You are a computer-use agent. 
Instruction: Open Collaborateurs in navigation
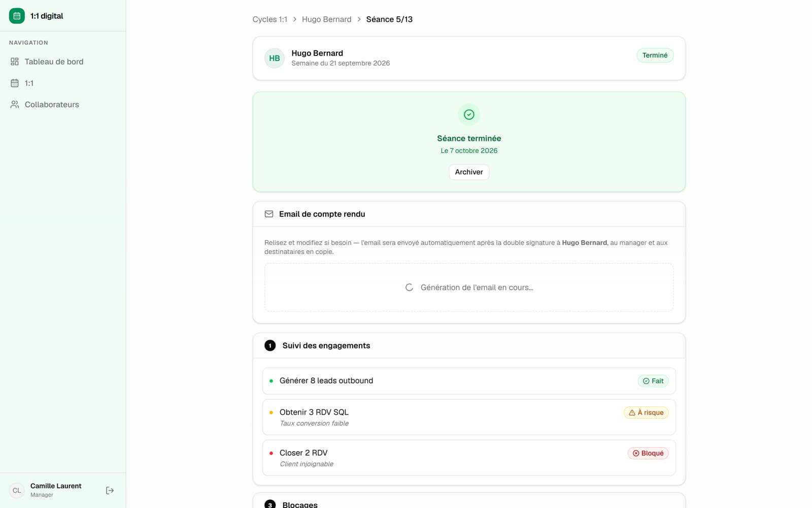(63, 105)
